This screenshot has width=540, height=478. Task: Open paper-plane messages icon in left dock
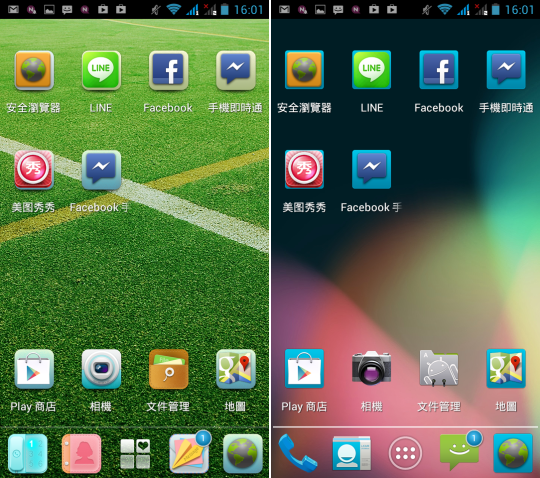point(189,453)
